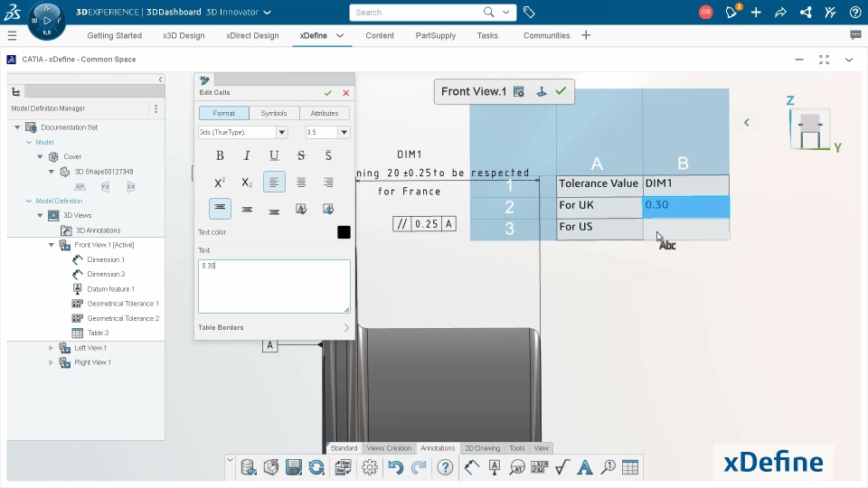Click the Tools toolbar tab
This screenshot has width=868, height=488.
516,448
